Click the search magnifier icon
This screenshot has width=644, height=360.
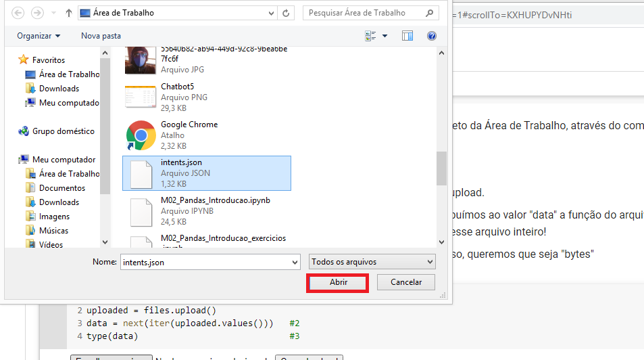tap(430, 13)
